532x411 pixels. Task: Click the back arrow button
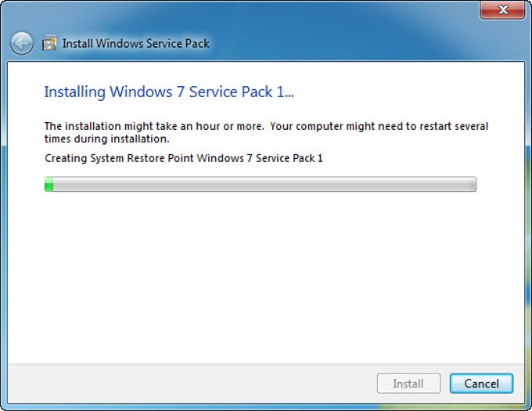[x=22, y=42]
